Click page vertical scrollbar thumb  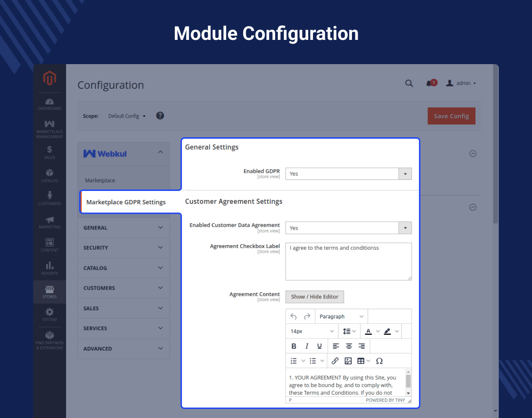click(x=496, y=144)
